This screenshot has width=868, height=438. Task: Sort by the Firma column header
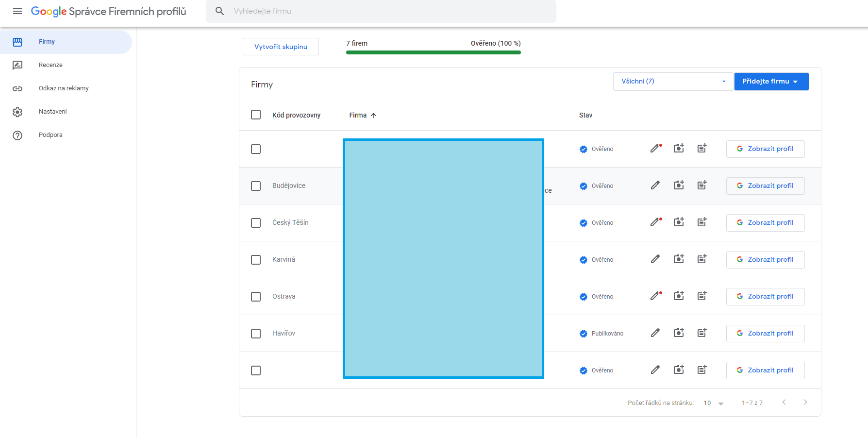tap(363, 115)
